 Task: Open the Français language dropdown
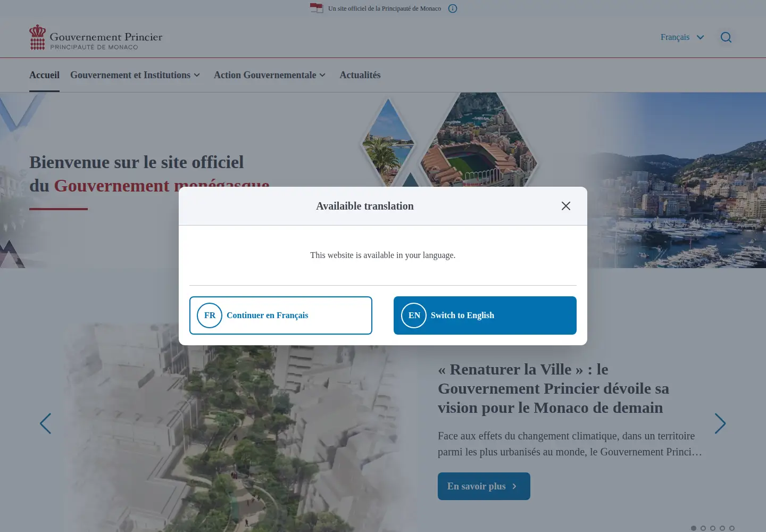point(682,37)
